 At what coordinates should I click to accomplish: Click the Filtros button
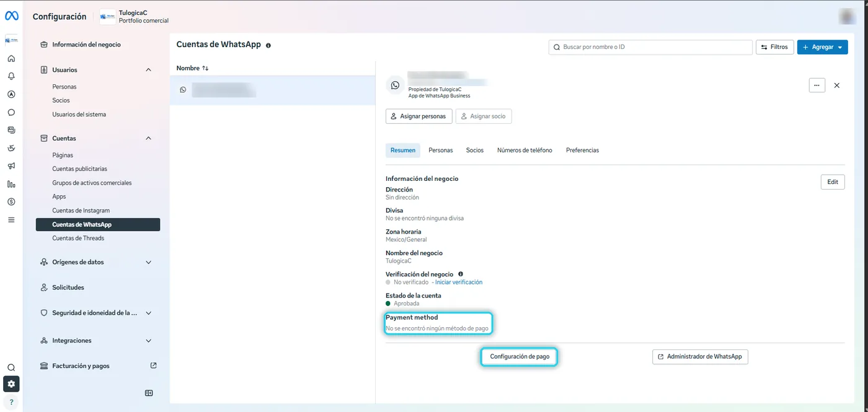click(x=774, y=47)
